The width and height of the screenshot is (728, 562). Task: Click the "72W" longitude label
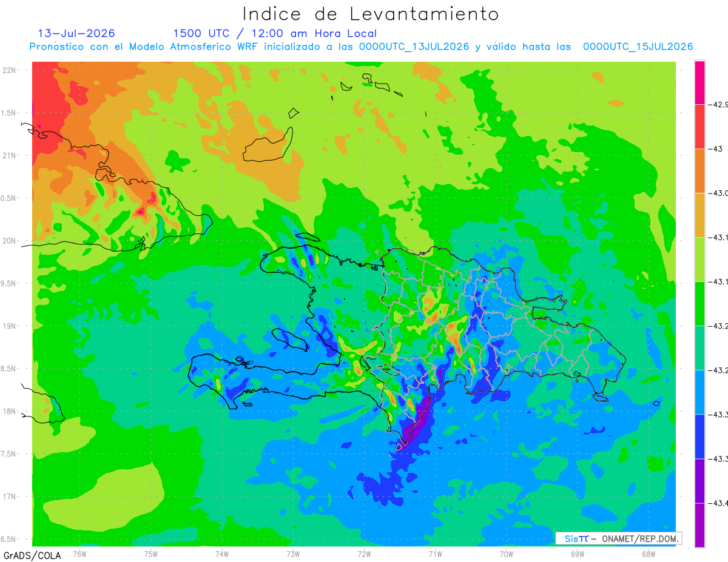[x=364, y=554]
